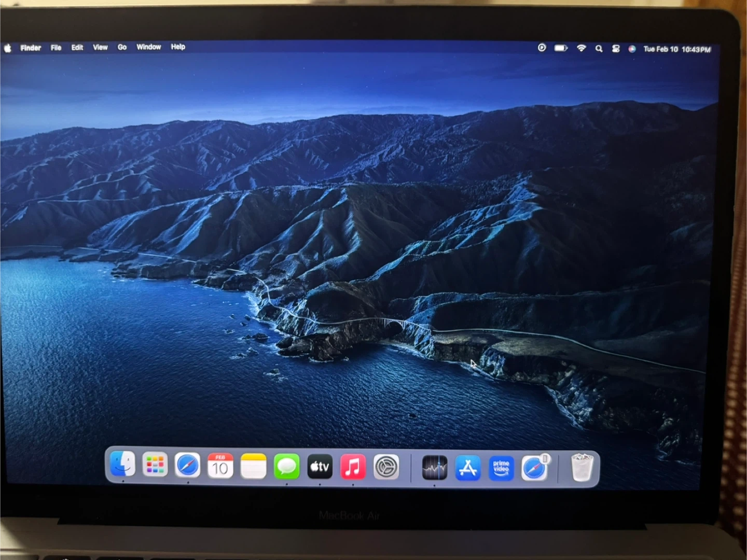The width and height of the screenshot is (747, 560).
Task: Open Spotlight search magnifier icon
Action: pyautogui.click(x=599, y=48)
